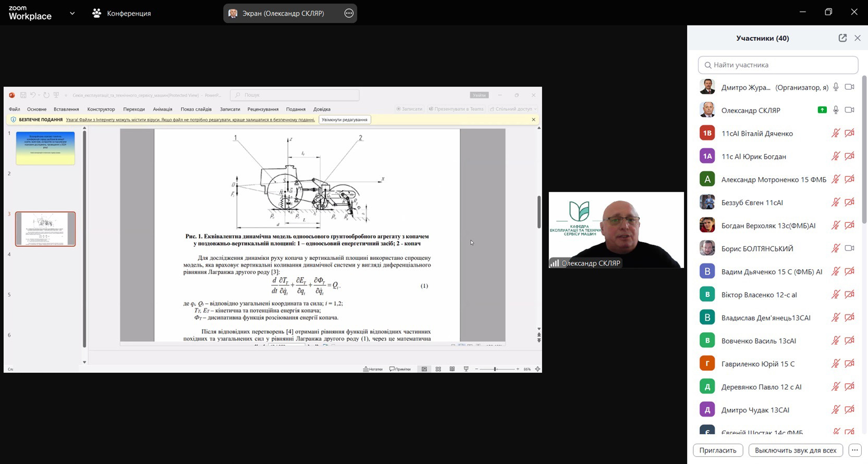
Task: Toggle microphone for Дмитро Жура organizer
Action: (836, 87)
